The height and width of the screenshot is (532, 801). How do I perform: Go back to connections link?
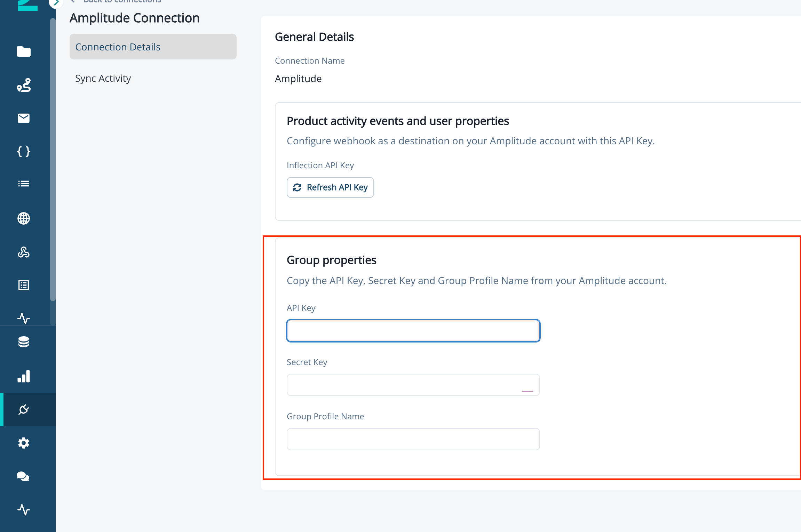pos(122,1)
